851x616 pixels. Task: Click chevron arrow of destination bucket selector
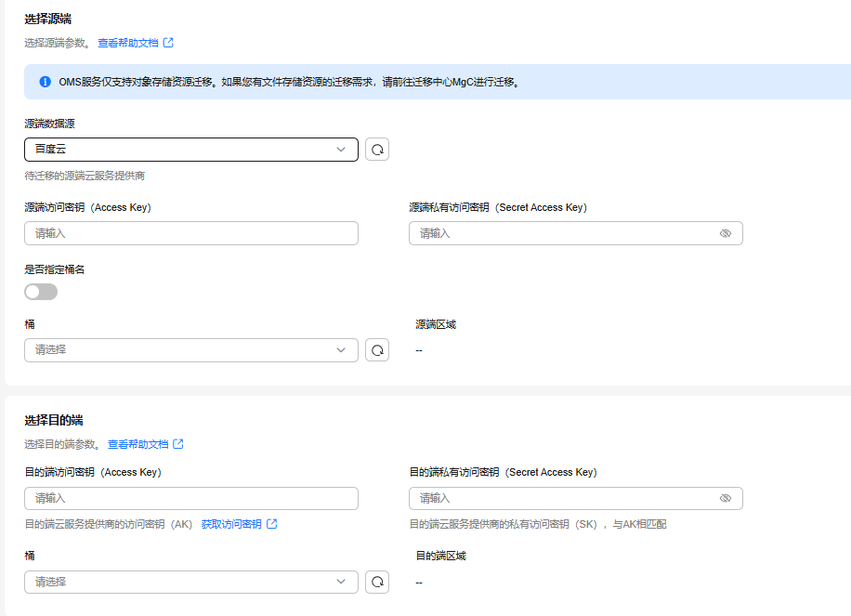point(341,582)
